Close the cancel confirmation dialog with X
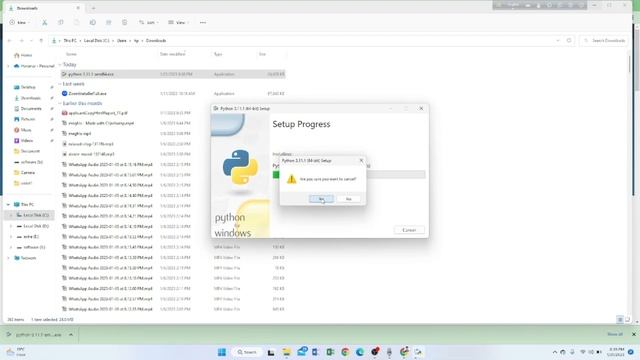Image resolution: width=640 pixels, height=360 pixels. [361, 160]
